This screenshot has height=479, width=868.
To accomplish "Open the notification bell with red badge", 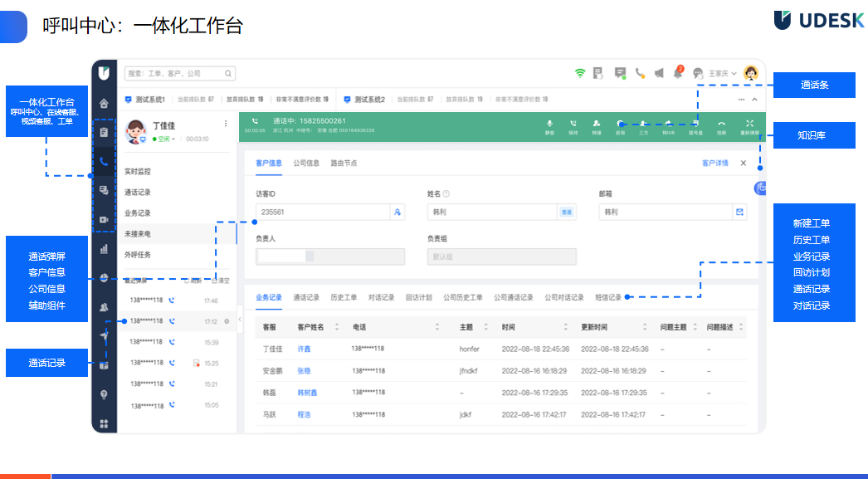I will pos(677,73).
